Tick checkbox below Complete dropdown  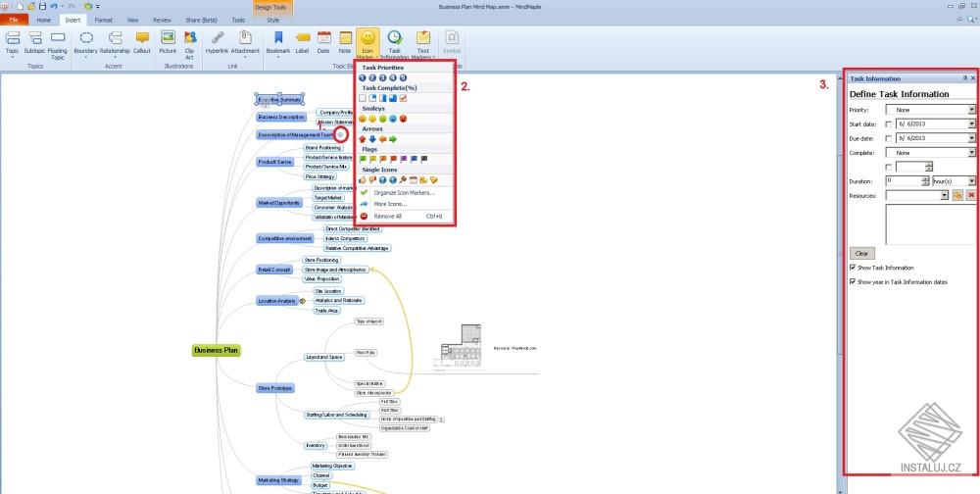[x=890, y=167]
